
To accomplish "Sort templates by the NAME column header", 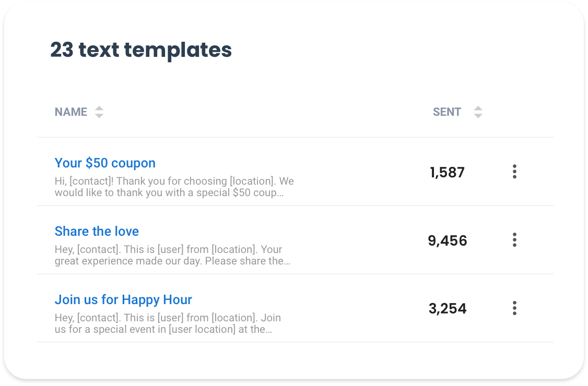I will (71, 112).
